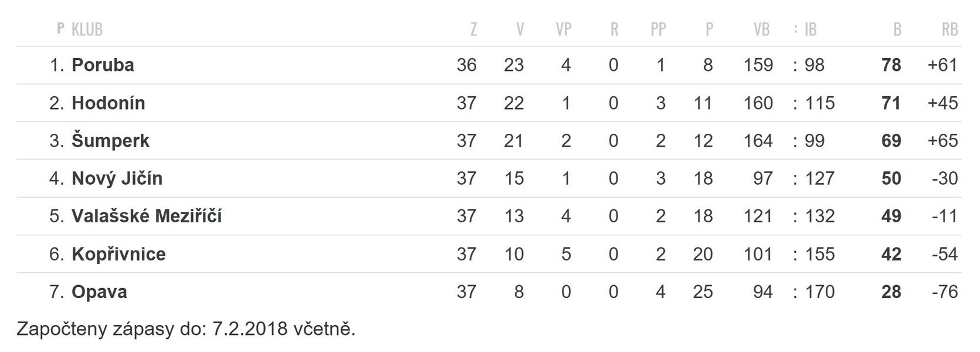Sort by the Z games column header
The width and height of the screenshot is (980, 352).
473,29
